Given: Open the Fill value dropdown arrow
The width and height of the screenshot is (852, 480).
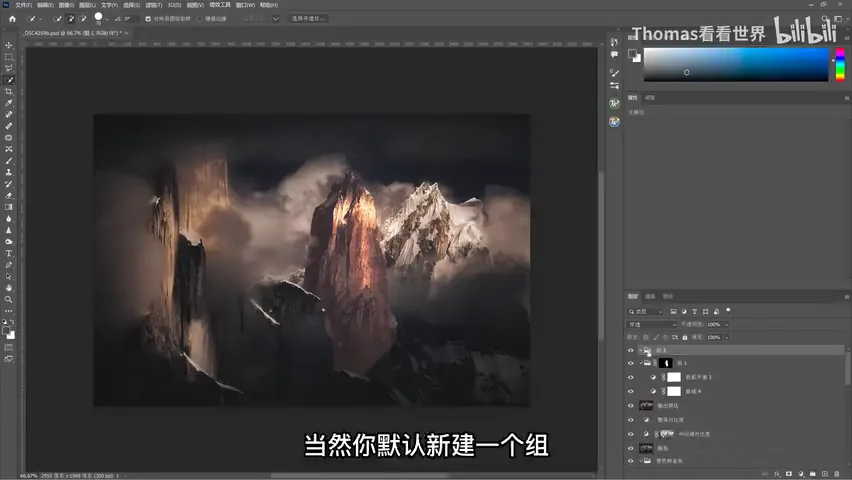Looking at the screenshot, I should 726,338.
